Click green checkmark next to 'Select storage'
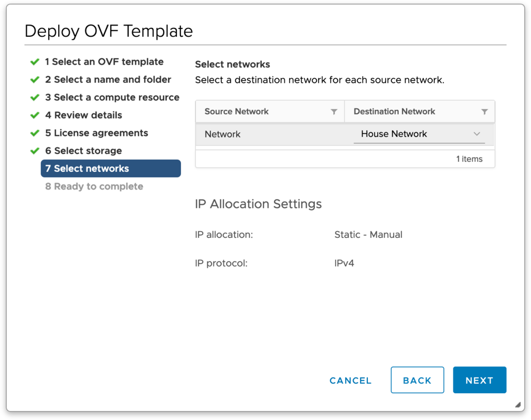Image resolution: width=531 pixels, height=420 pixels. [x=35, y=151]
